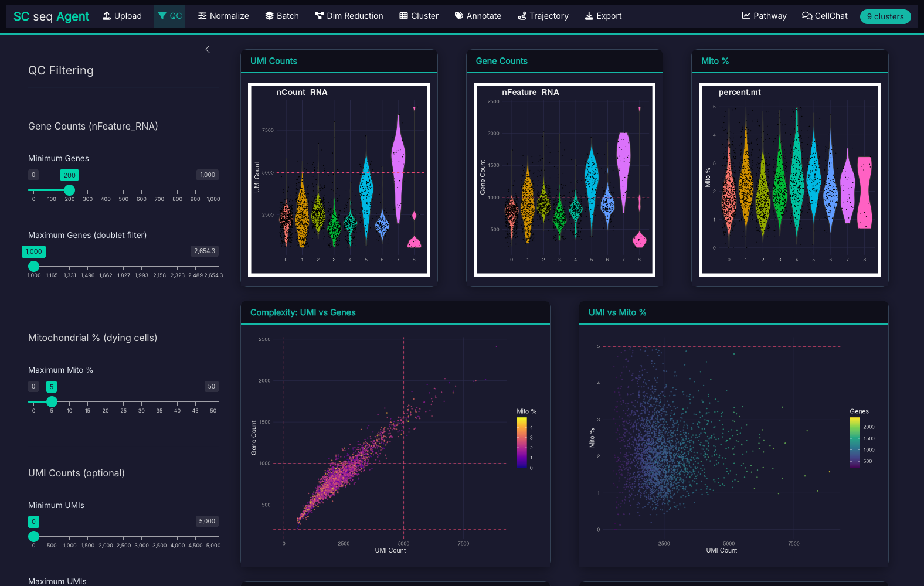The image size is (924, 586).
Task: Click the Maximum Genes slider handle
Action: 34,266
